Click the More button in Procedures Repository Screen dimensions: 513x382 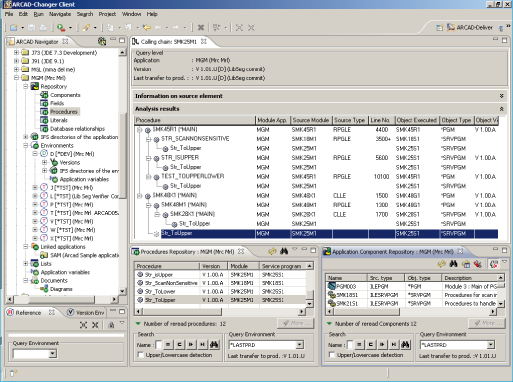(296, 323)
